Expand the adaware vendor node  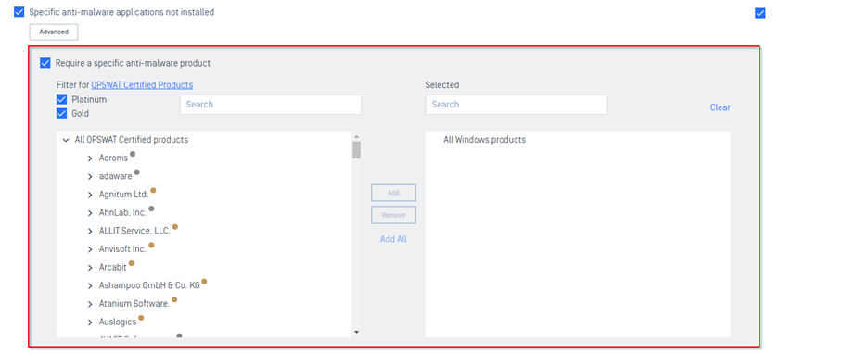(90, 177)
